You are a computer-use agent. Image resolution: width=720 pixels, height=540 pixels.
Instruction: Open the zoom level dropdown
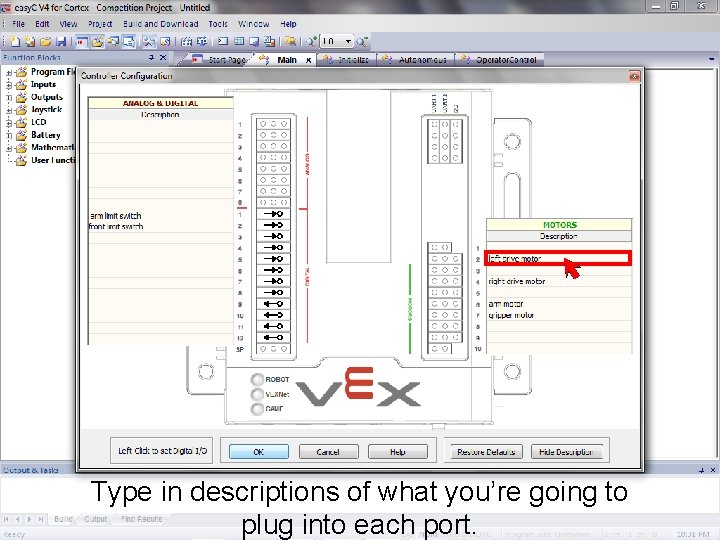click(x=349, y=42)
